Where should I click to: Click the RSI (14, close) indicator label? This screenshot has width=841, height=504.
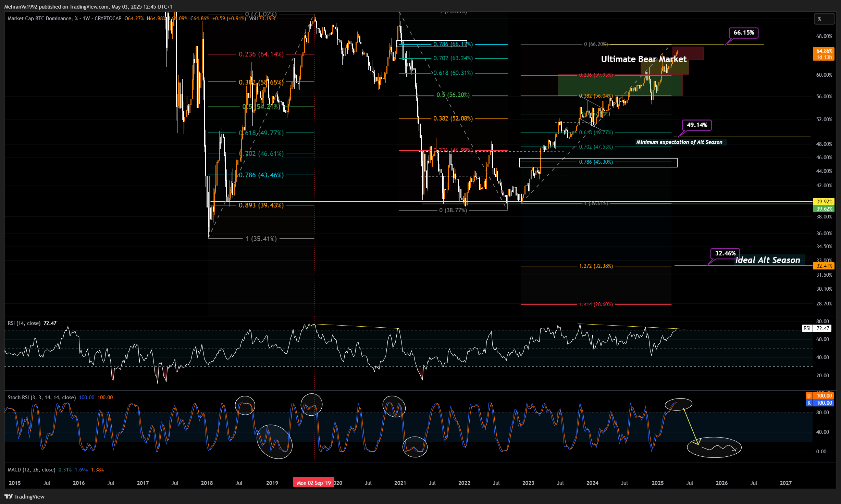point(24,323)
